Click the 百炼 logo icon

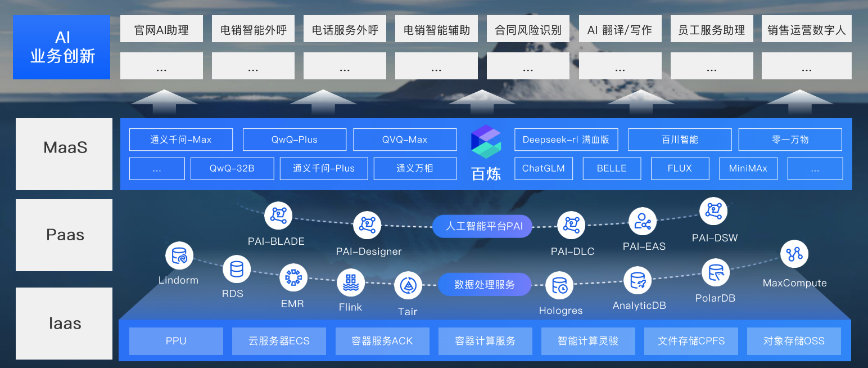486,141
